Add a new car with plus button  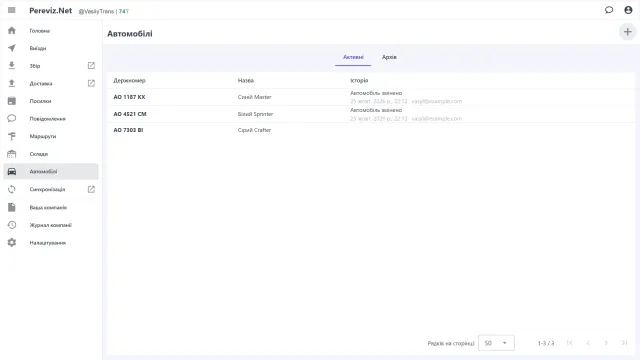627,32
